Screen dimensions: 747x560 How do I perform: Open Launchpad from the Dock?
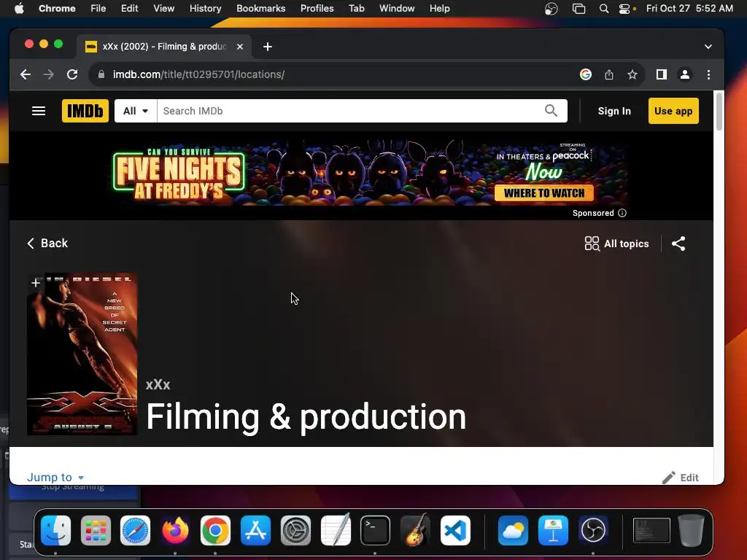(x=96, y=531)
